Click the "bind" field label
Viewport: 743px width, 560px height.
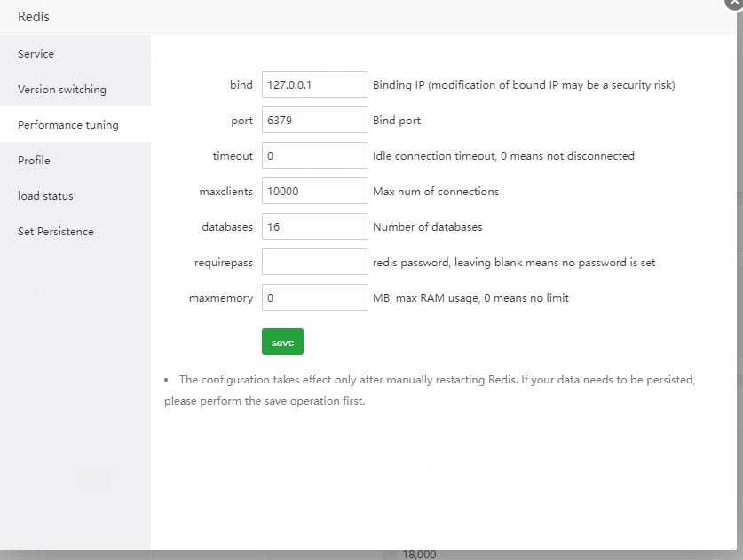tap(241, 84)
